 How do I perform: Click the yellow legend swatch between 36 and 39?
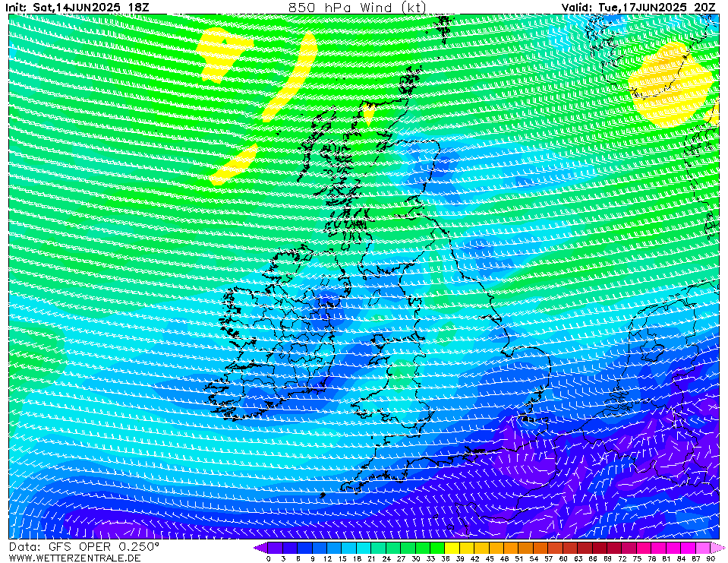click(452, 548)
